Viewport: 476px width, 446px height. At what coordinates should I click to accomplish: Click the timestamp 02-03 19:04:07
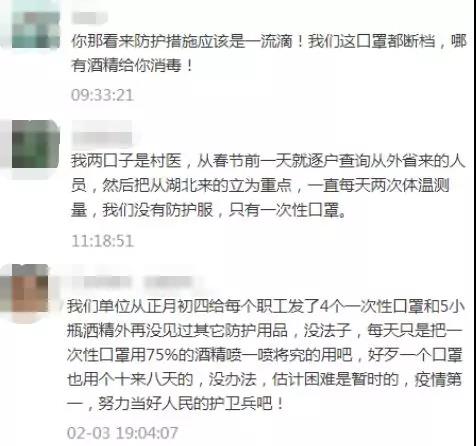123,433
